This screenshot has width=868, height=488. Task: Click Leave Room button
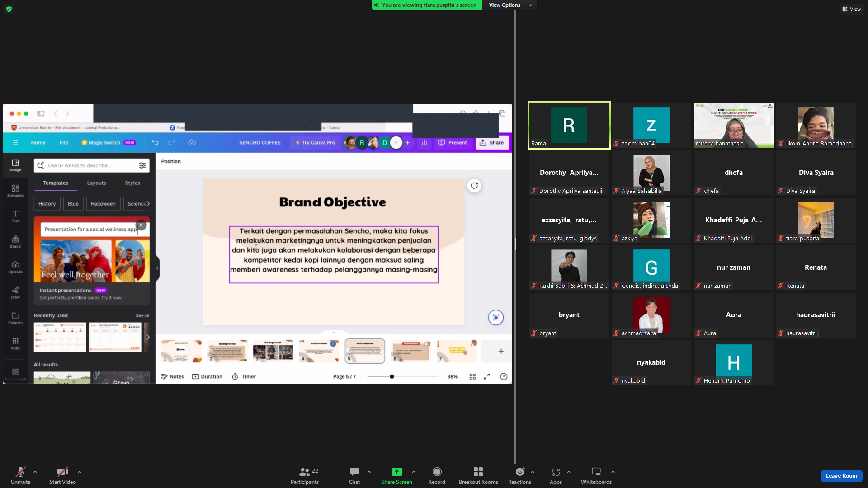[x=841, y=476]
